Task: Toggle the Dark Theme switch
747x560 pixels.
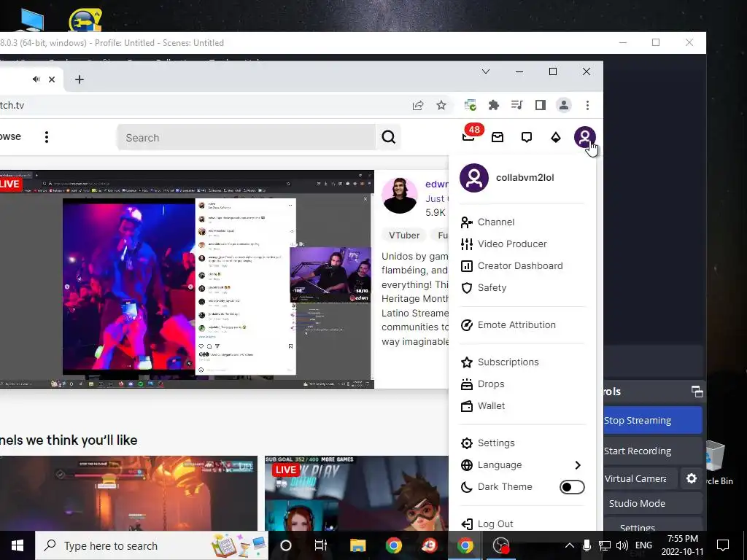Action: click(572, 486)
